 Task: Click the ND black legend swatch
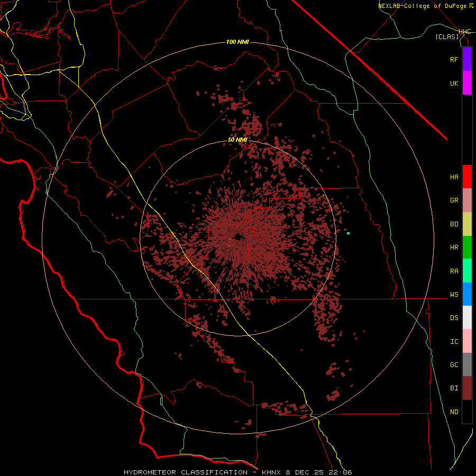[x=467, y=411]
